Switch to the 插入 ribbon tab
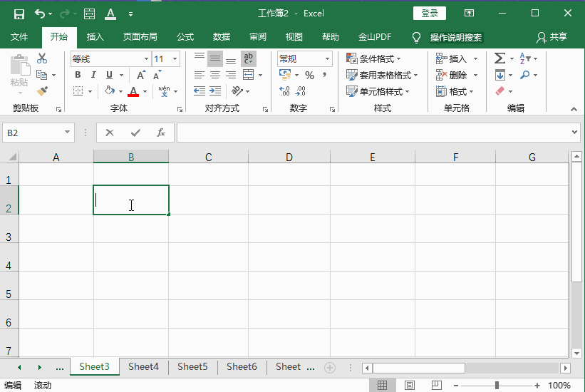This screenshot has width=585, height=392. (95, 37)
